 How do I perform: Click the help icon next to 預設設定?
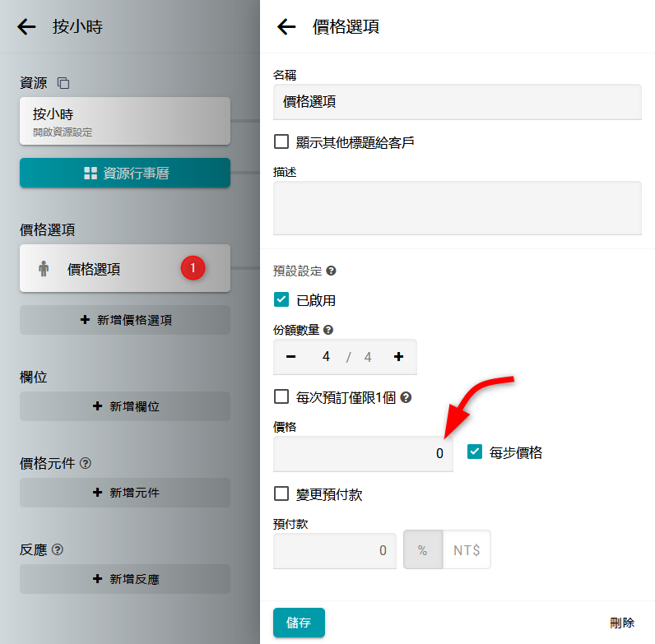tap(332, 271)
